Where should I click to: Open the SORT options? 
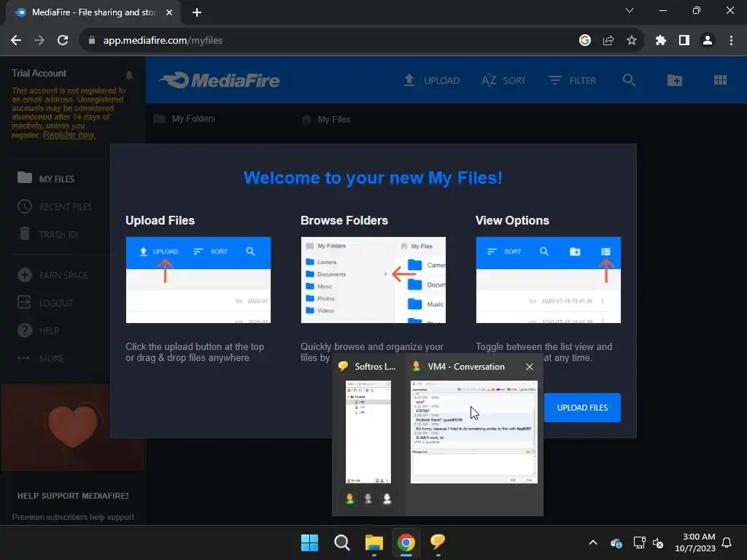tap(503, 80)
